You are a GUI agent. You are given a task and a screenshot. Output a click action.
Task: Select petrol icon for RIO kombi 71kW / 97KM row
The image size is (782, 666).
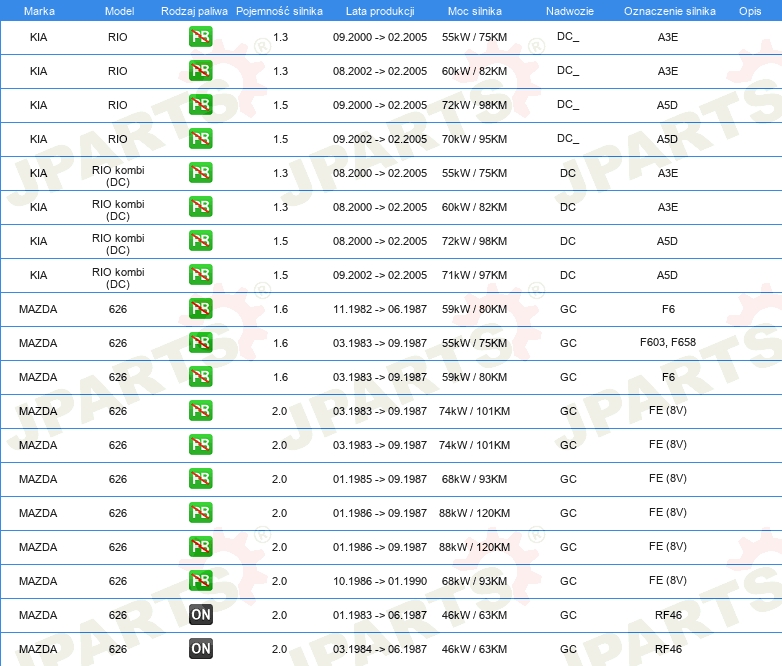(200, 274)
